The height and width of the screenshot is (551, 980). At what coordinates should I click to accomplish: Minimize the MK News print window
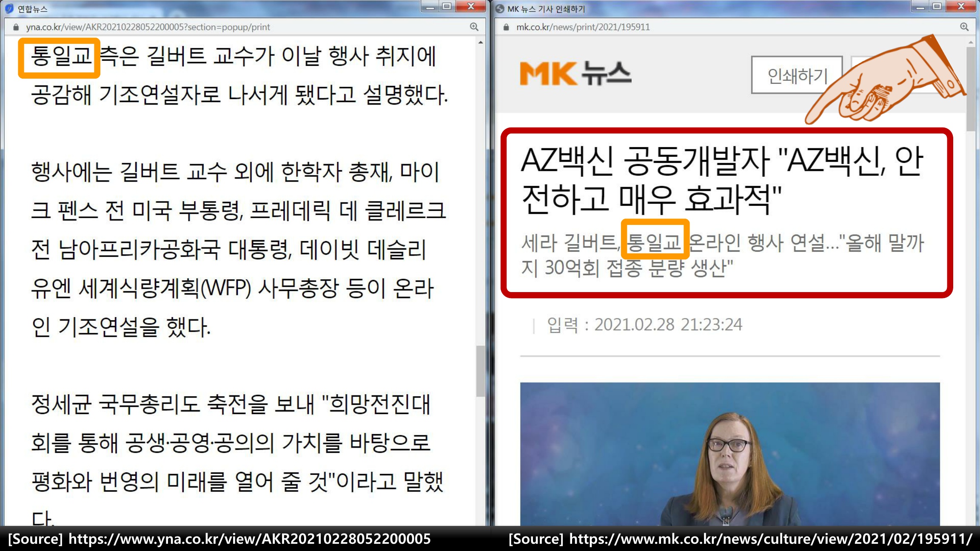[920, 6]
